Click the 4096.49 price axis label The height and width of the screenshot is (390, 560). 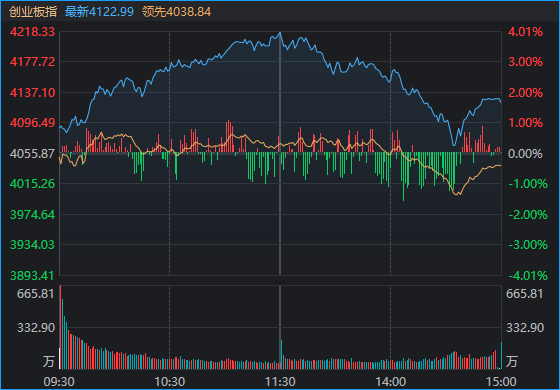tap(32, 123)
